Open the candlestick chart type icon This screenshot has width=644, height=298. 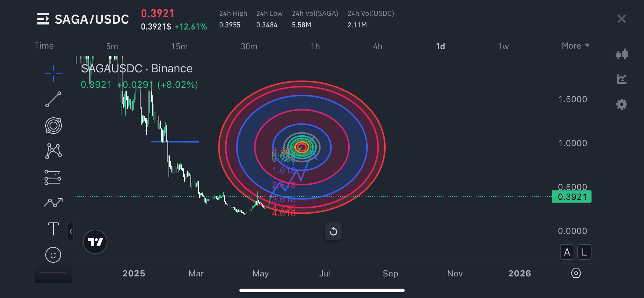click(621, 54)
